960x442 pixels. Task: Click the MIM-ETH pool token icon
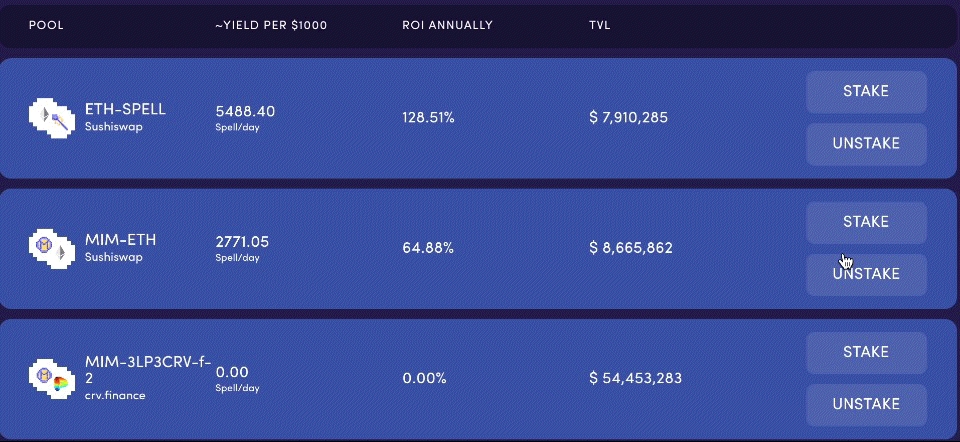click(52, 248)
